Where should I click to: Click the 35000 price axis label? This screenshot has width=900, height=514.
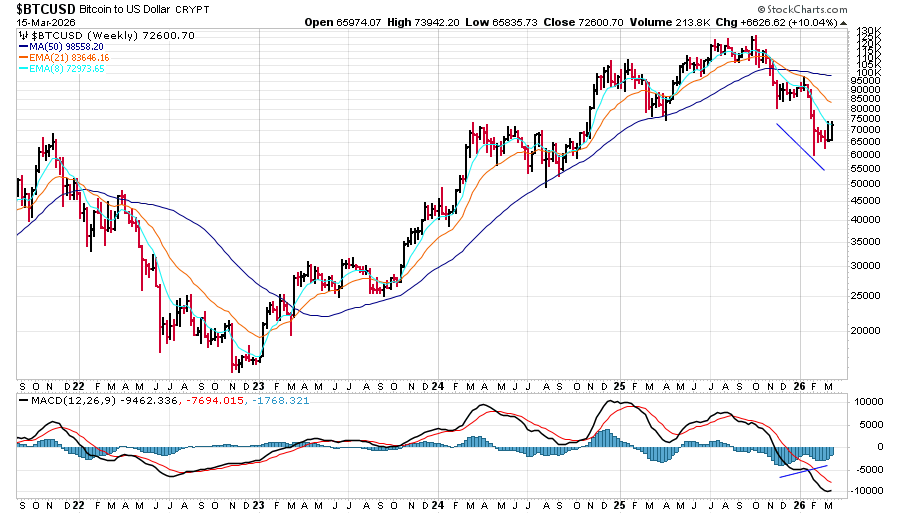[865, 242]
